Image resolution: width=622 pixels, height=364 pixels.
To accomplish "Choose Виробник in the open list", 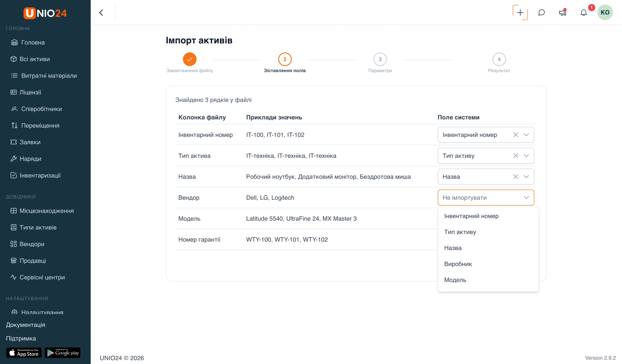I will (x=488, y=264).
